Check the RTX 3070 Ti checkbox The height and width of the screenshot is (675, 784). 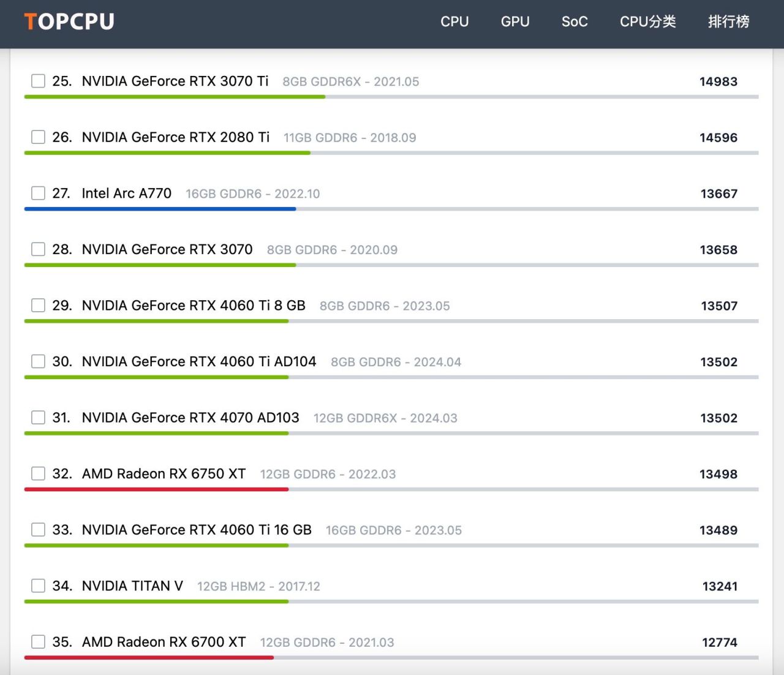click(38, 81)
